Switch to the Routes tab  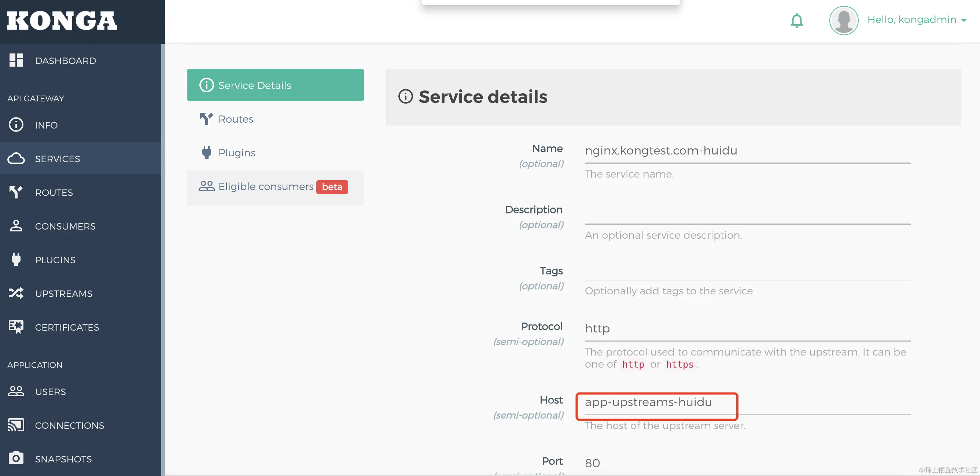click(236, 119)
